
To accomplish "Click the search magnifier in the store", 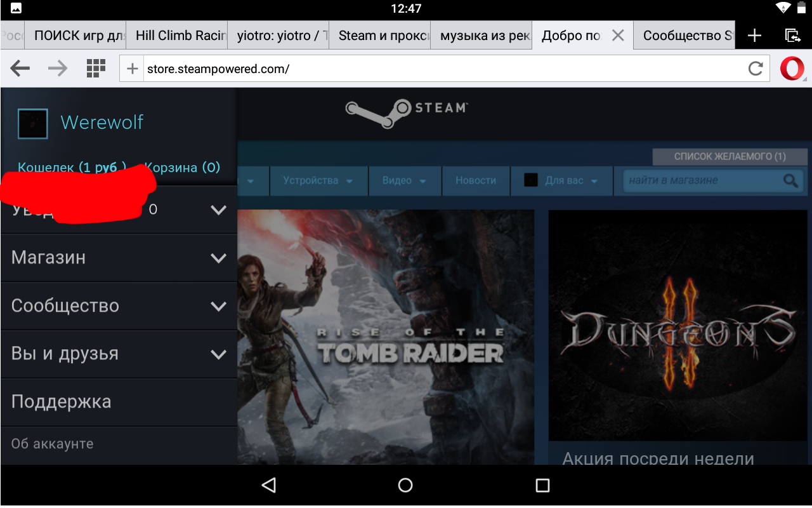I will click(x=790, y=181).
